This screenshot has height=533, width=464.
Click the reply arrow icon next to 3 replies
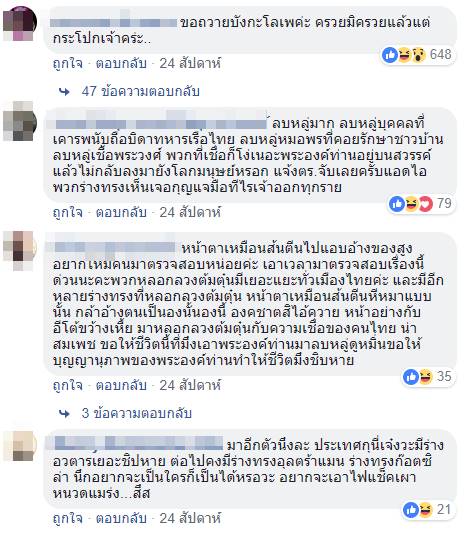[x=65, y=414]
